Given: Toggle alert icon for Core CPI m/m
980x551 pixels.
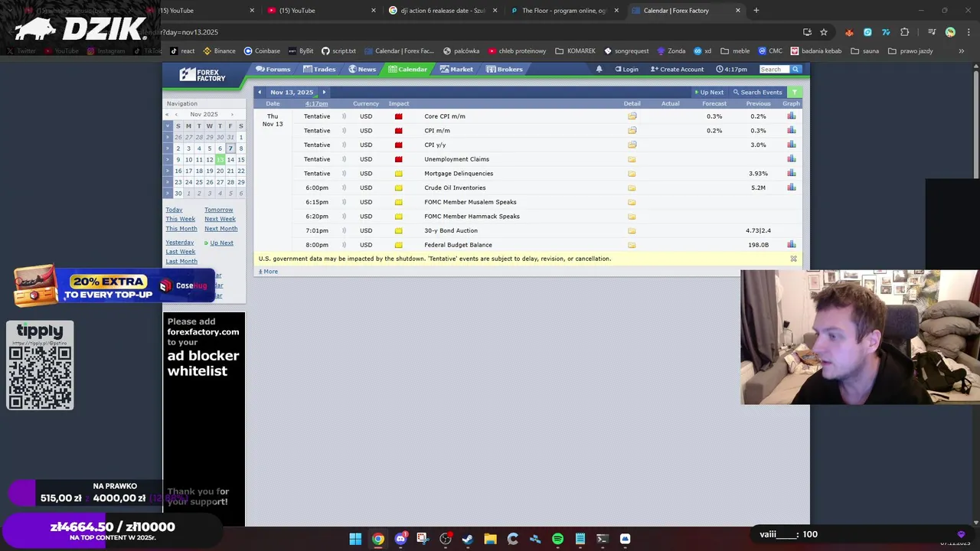Looking at the screenshot, I should tap(344, 116).
